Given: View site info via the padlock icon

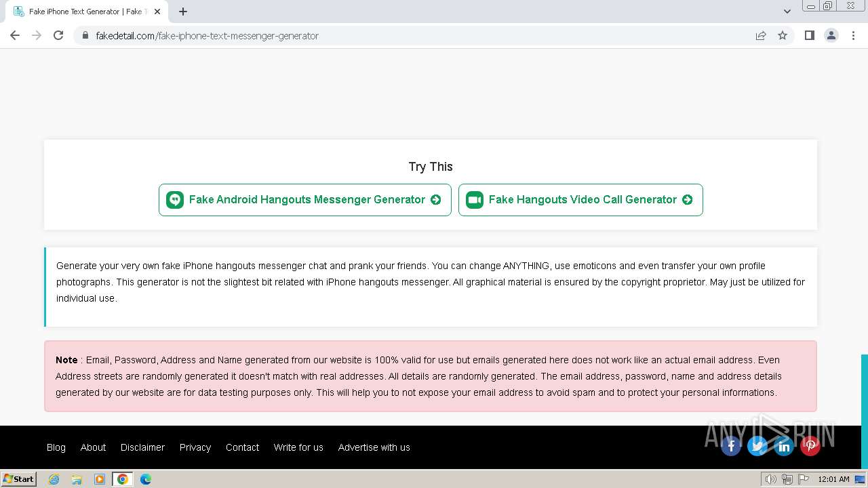Looking at the screenshot, I should coord(85,35).
